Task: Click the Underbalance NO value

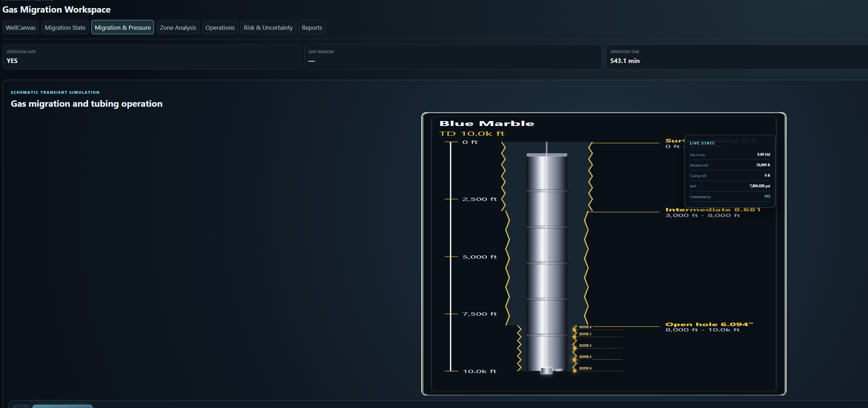Action: pos(767,196)
